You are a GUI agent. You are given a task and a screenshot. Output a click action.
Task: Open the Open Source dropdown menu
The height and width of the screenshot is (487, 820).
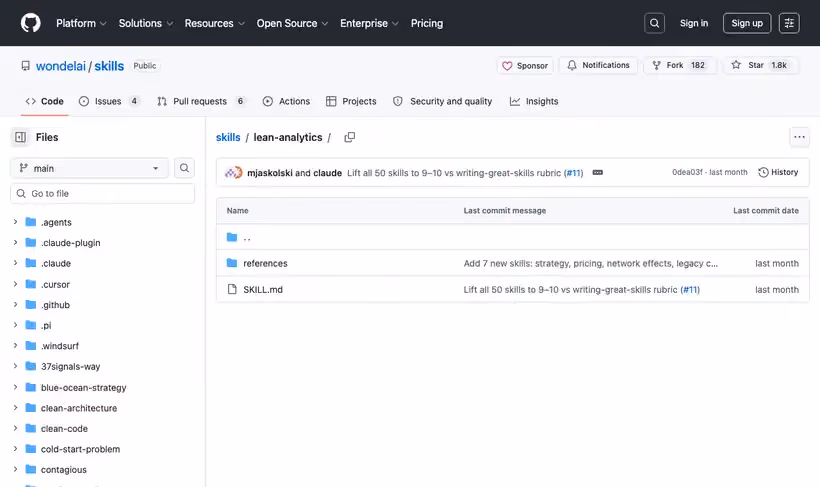[292, 23]
